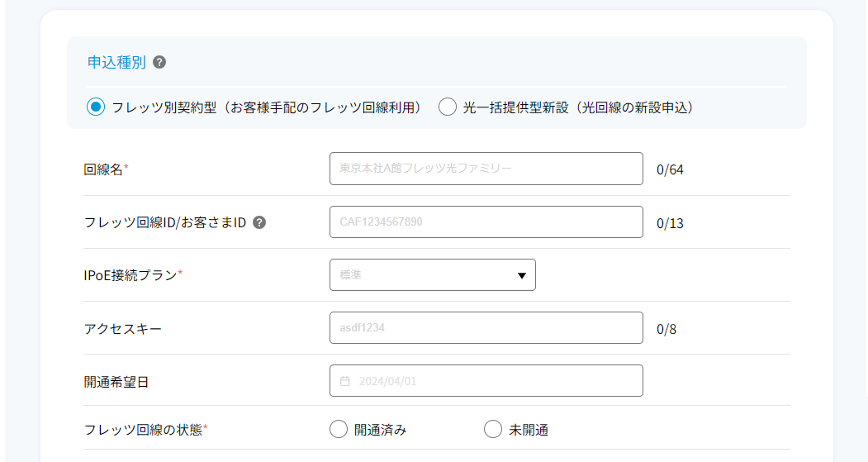The width and height of the screenshot is (868, 462).
Task: Focus the アクセスキー input field
Action: tap(486, 327)
